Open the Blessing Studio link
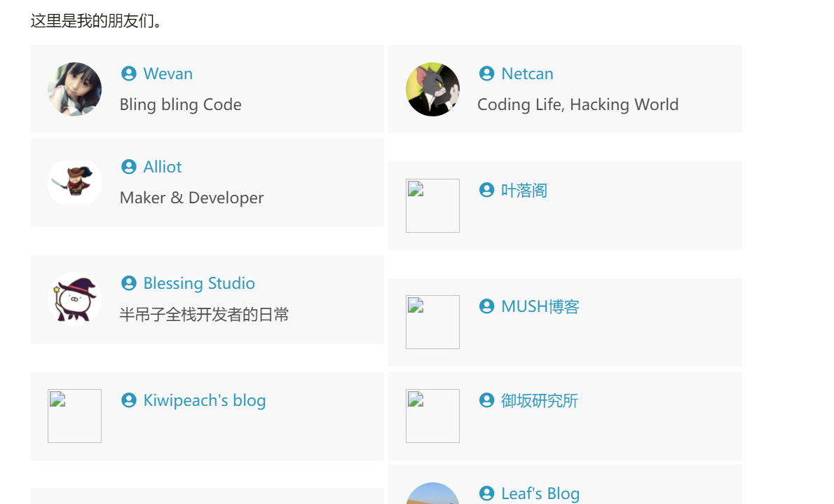The width and height of the screenshot is (834, 504). 199,283
